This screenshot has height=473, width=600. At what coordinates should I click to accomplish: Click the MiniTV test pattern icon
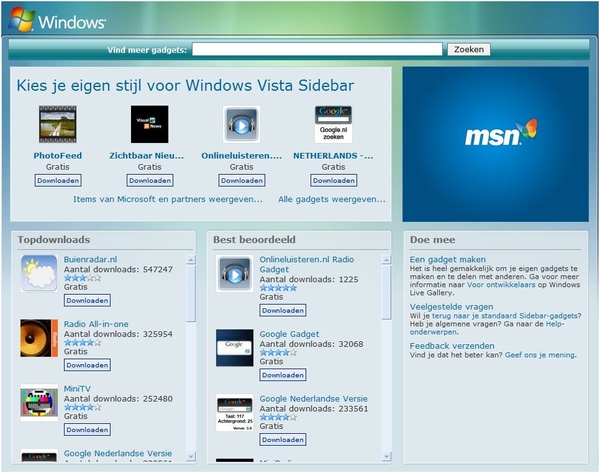[x=39, y=403]
